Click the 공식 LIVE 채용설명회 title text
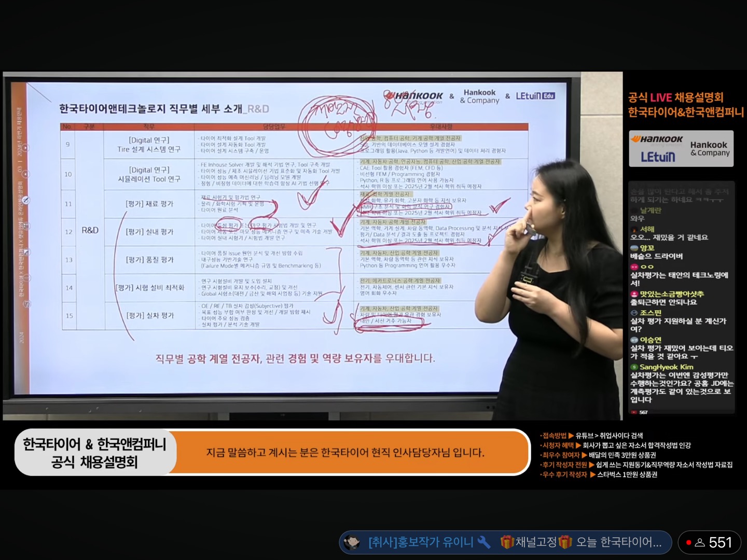This screenshot has width=747, height=560. (x=675, y=97)
